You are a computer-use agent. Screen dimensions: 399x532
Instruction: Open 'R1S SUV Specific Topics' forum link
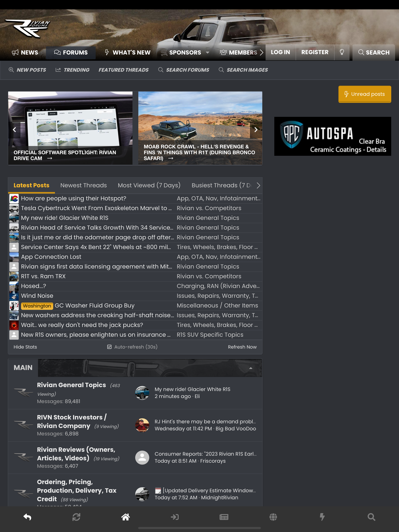click(x=210, y=335)
